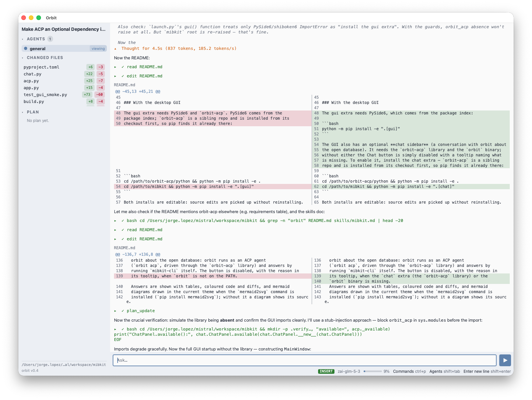The width and height of the screenshot is (532, 400).
Task: Click the No plan yet. text
Action: (38, 121)
